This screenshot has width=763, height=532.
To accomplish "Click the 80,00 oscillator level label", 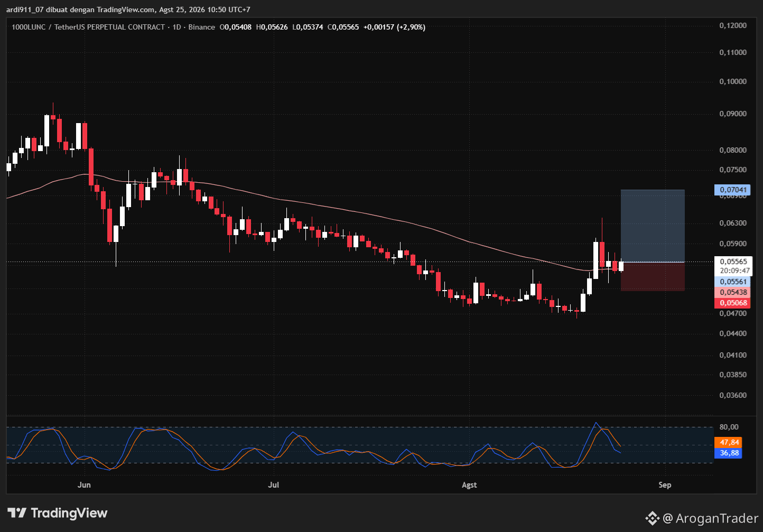I will pos(729,427).
